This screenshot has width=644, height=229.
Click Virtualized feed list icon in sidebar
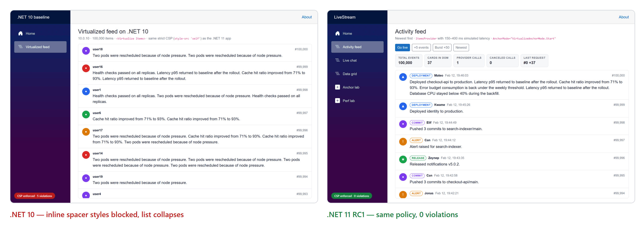(21, 47)
